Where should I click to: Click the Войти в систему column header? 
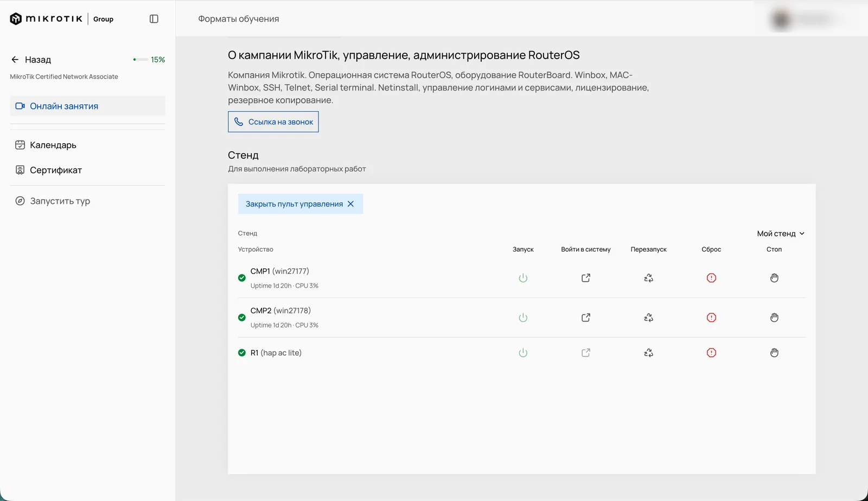[x=586, y=249]
